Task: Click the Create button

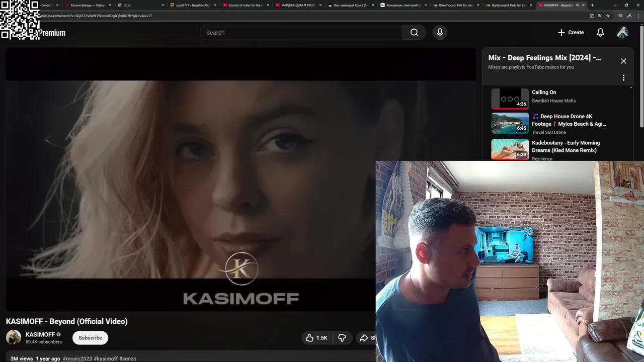Action: (x=571, y=33)
